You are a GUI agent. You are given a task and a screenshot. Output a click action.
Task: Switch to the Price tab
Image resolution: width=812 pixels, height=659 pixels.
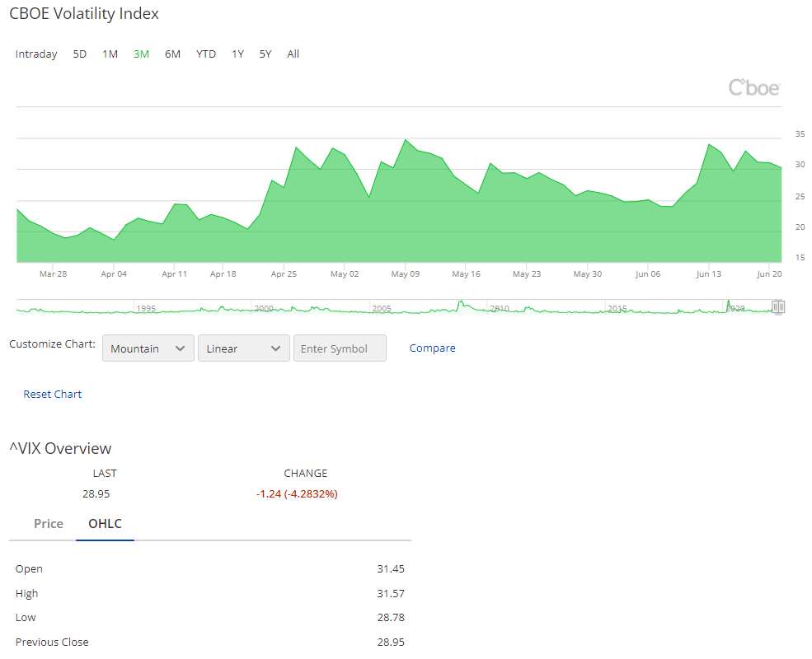(49, 523)
